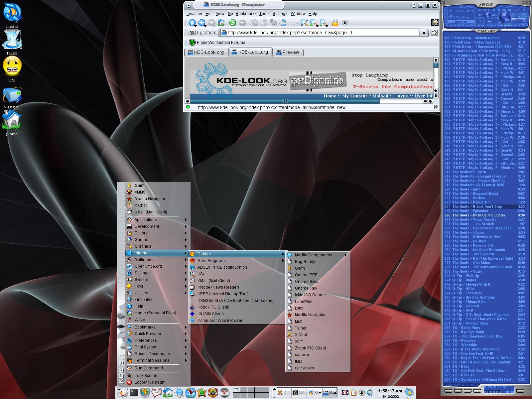The width and height of the screenshot is (532, 399).
Task: Click the Find magnifier icon in Konqueror toolbar
Action: click(304, 23)
